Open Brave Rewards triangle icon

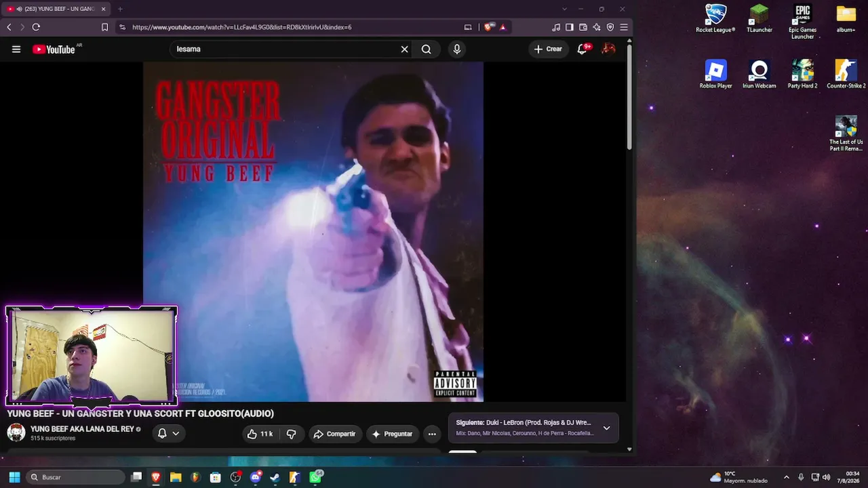tap(502, 27)
